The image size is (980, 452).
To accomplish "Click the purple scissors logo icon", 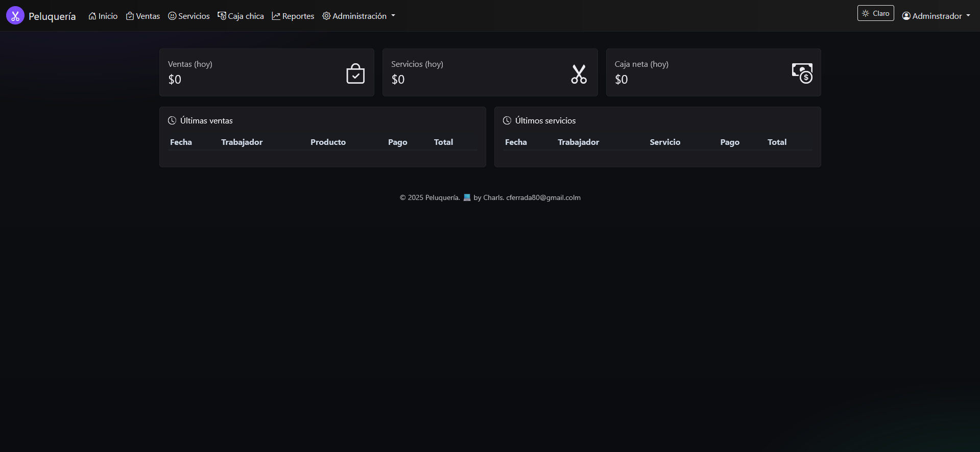I will (15, 16).
